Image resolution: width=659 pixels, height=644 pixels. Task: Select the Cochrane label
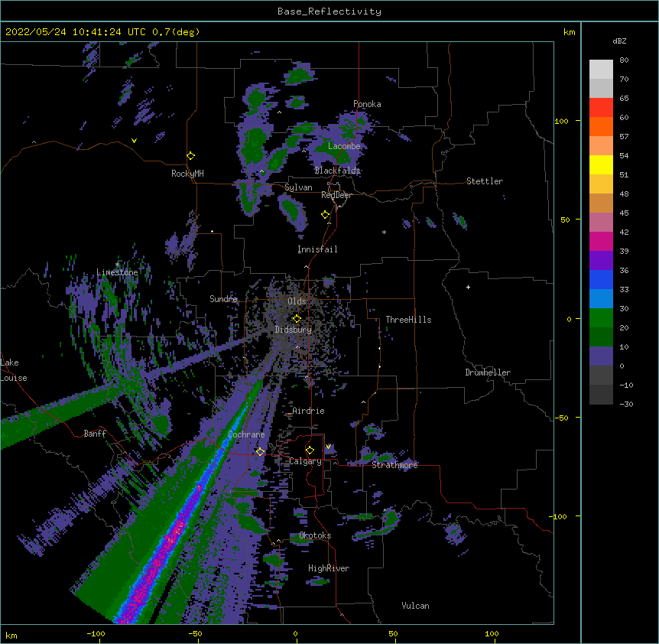pos(246,434)
